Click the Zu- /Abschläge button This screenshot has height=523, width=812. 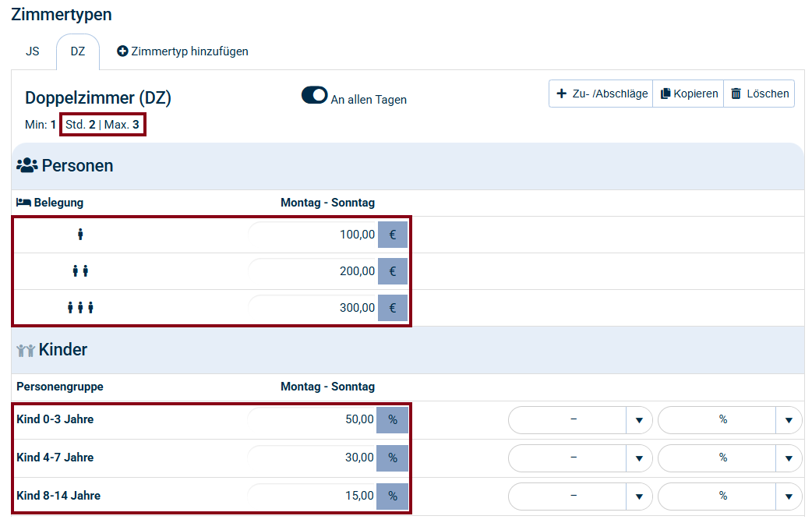(601, 94)
